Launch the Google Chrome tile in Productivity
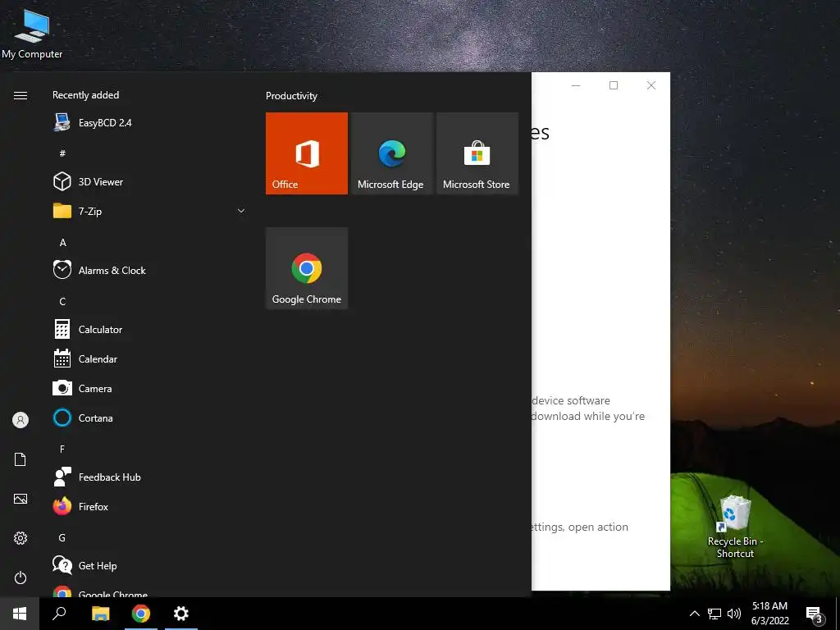Screen dimensions: 840x630 307,268
